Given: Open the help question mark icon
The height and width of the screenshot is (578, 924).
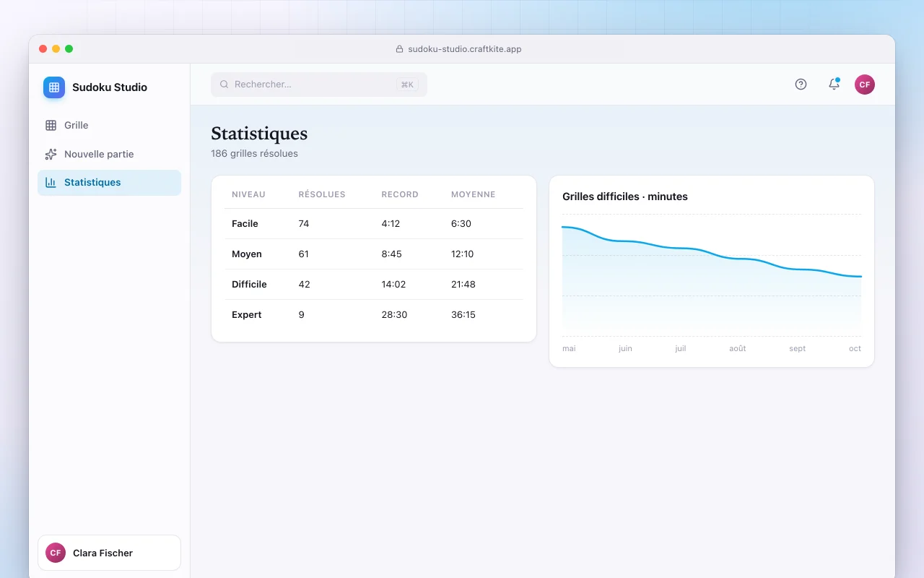Looking at the screenshot, I should 801,84.
